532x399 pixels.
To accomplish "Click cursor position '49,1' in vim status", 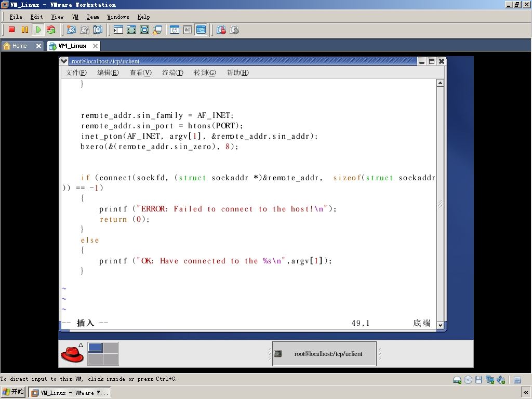I will click(361, 323).
